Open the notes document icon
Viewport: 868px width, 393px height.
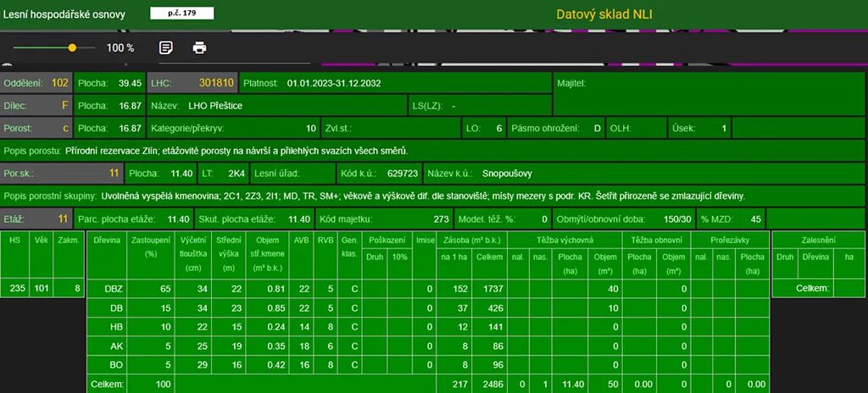pyautogui.click(x=166, y=47)
